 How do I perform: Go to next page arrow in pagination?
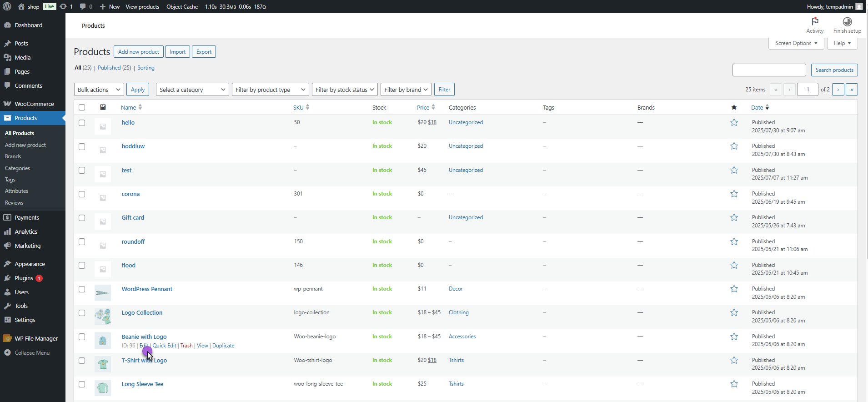838,90
